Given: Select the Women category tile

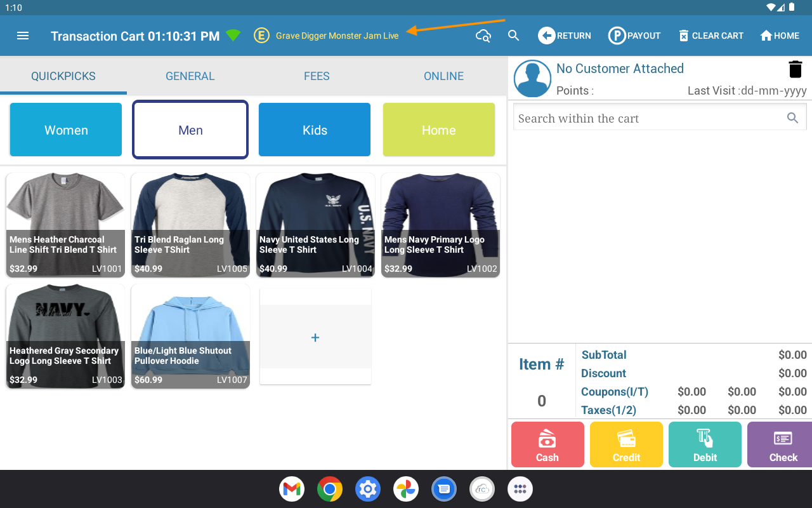Looking at the screenshot, I should (x=66, y=130).
